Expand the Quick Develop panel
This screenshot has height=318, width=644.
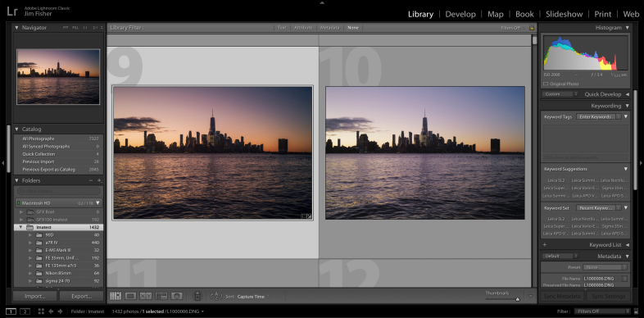click(627, 94)
